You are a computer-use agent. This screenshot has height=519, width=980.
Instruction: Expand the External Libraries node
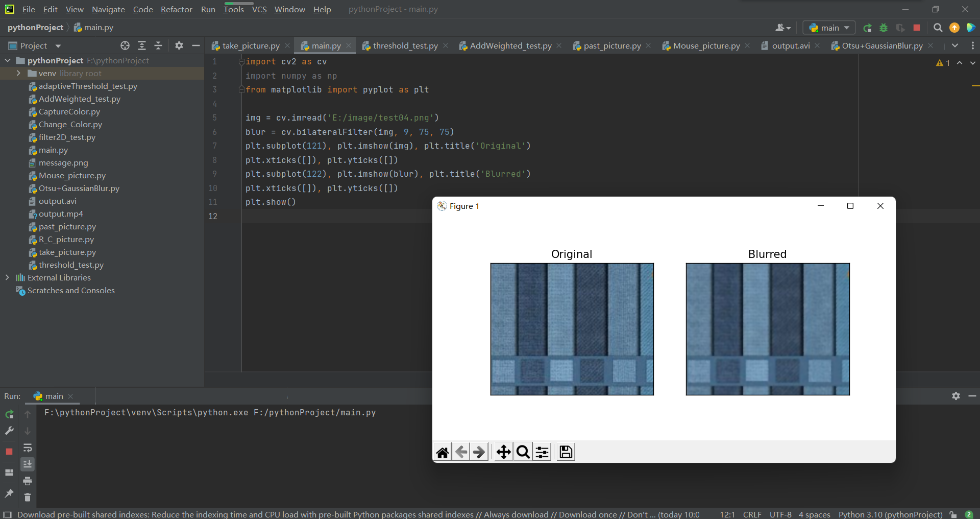7,277
